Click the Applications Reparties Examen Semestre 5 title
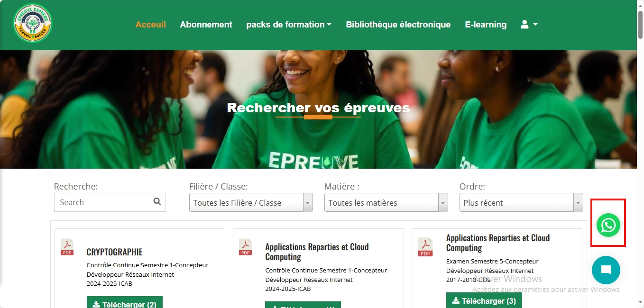The width and height of the screenshot is (644, 308). pyautogui.click(x=498, y=243)
